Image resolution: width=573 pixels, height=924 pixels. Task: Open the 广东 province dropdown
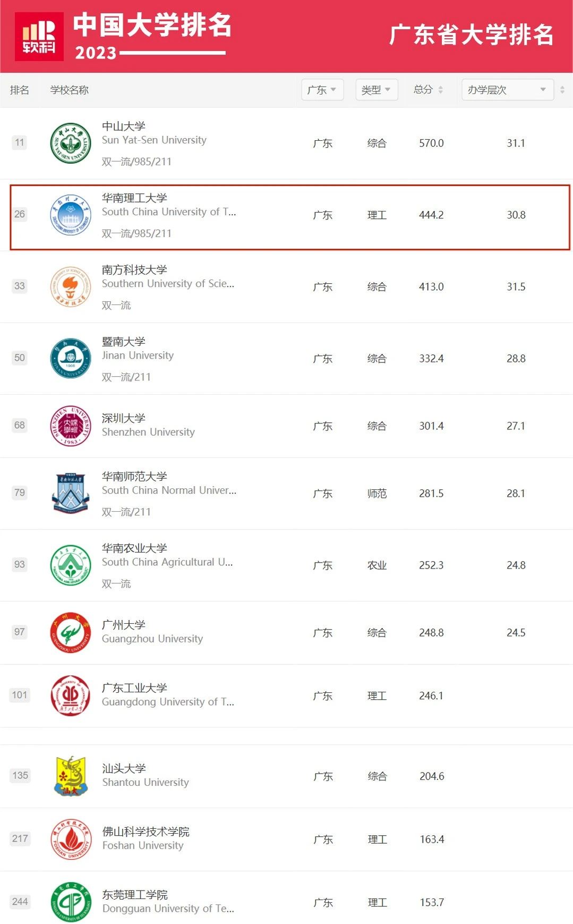pos(322,90)
